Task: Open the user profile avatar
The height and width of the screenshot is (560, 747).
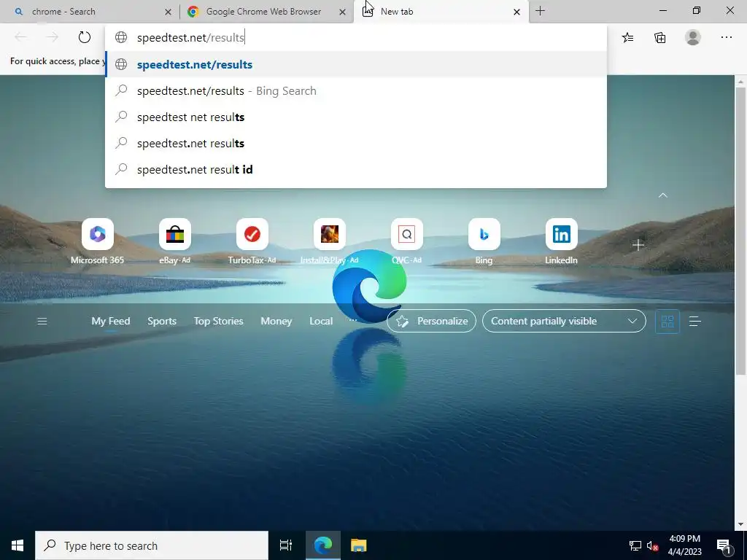Action: (x=693, y=37)
